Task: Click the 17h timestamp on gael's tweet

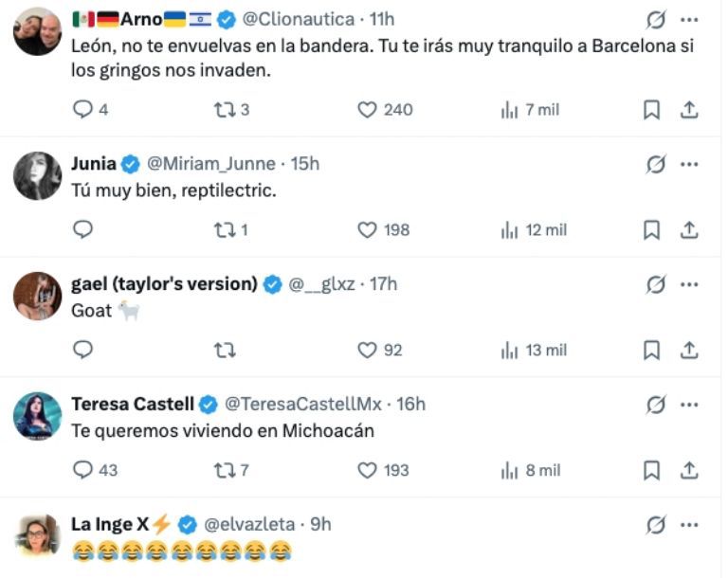Action: tap(383, 284)
